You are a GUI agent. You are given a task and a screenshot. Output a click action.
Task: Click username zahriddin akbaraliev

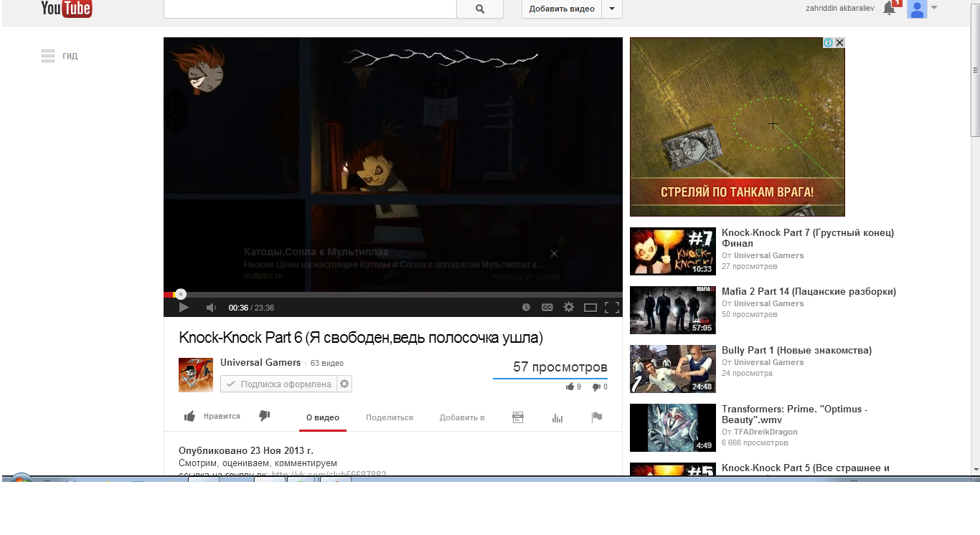(840, 9)
